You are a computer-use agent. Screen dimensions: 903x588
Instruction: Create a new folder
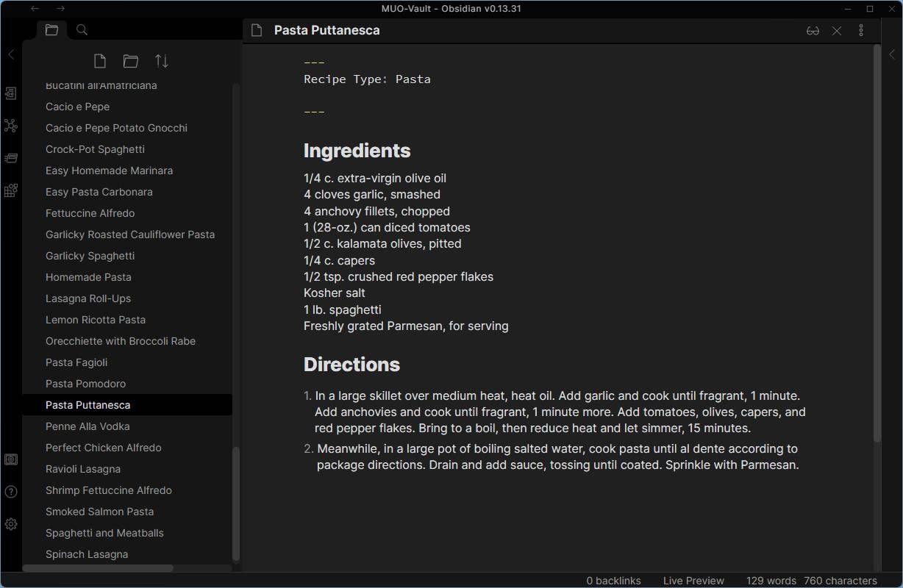[131, 61]
